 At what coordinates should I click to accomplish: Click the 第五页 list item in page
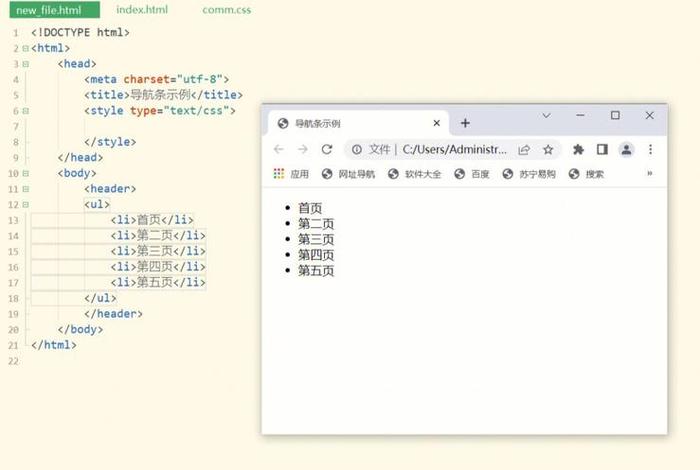316,270
